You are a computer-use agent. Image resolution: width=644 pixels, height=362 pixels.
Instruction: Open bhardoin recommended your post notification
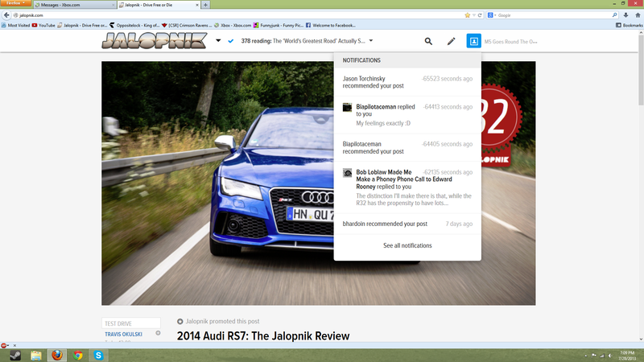tap(407, 224)
